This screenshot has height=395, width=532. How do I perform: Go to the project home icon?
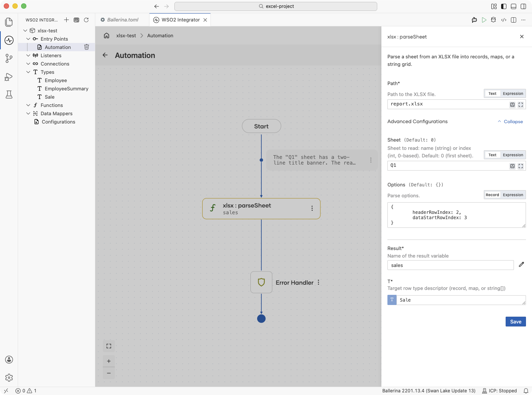(x=107, y=35)
